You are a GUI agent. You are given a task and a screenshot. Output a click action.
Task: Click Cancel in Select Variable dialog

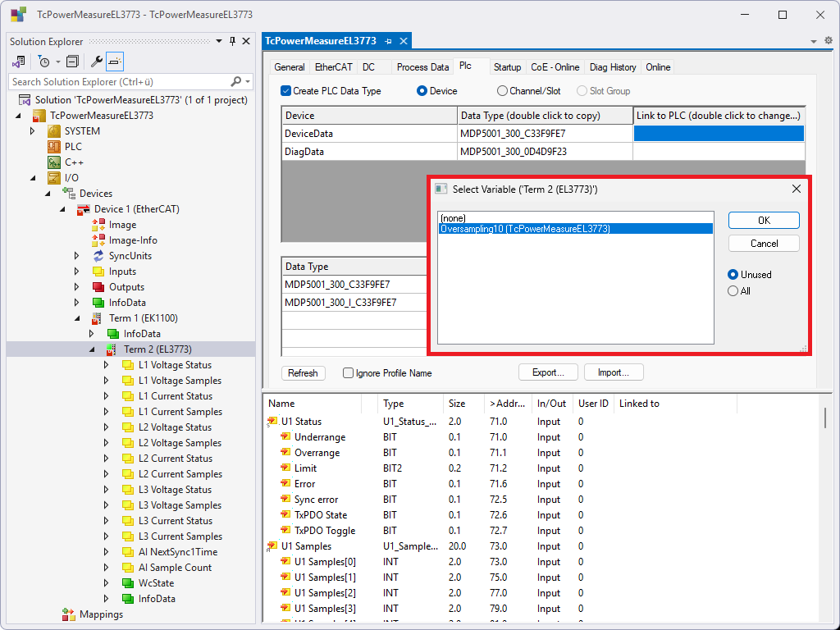tap(764, 243)
